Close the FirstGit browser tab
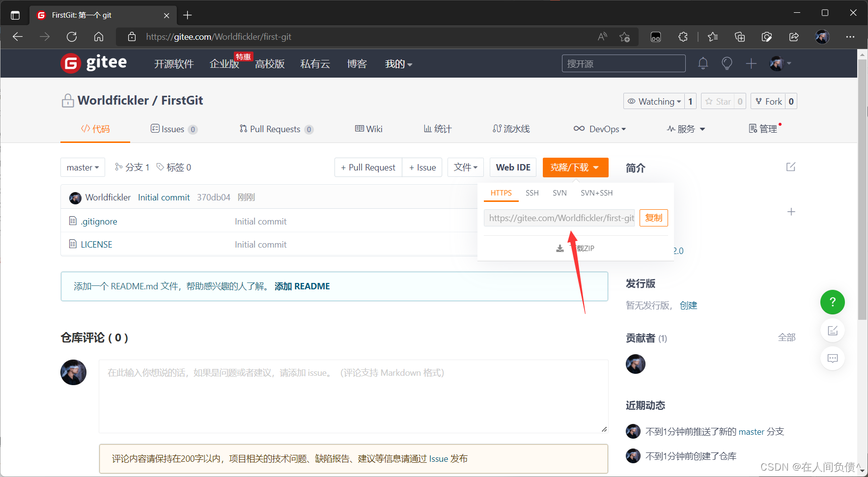The width and height of the screenshot is (868, 477). tap(167, 15)
